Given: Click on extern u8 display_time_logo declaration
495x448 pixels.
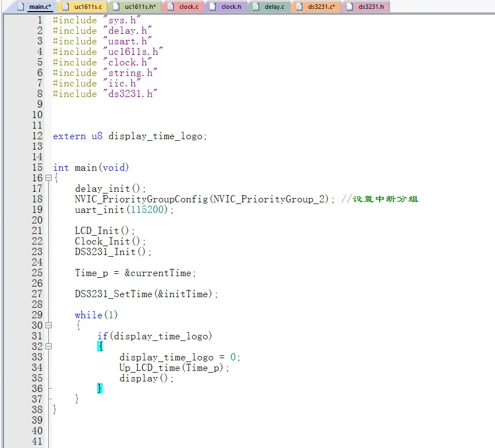Looking at the screenshot, I should coord(130,136).
